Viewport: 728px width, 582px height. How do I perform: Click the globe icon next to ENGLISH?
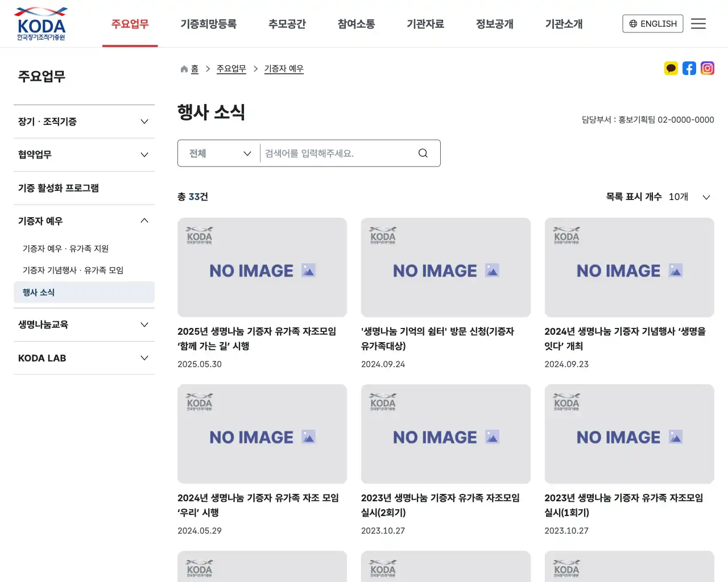click(x=634, y=24)
